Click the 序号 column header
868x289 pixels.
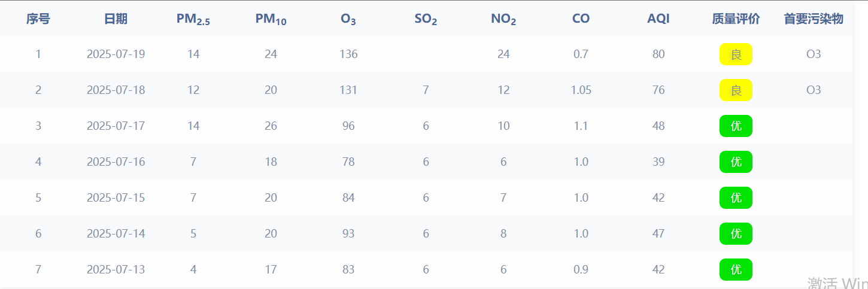(x=38, y=19)
